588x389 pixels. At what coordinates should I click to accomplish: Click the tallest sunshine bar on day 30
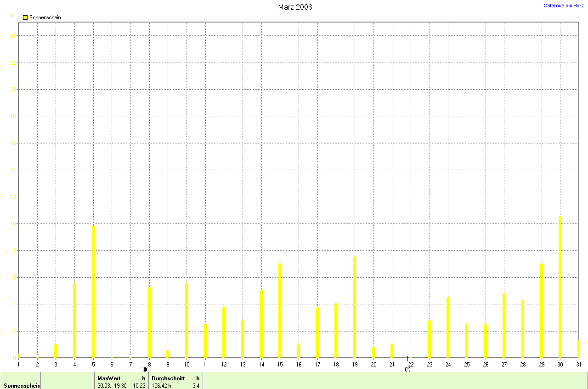[560, 287]
